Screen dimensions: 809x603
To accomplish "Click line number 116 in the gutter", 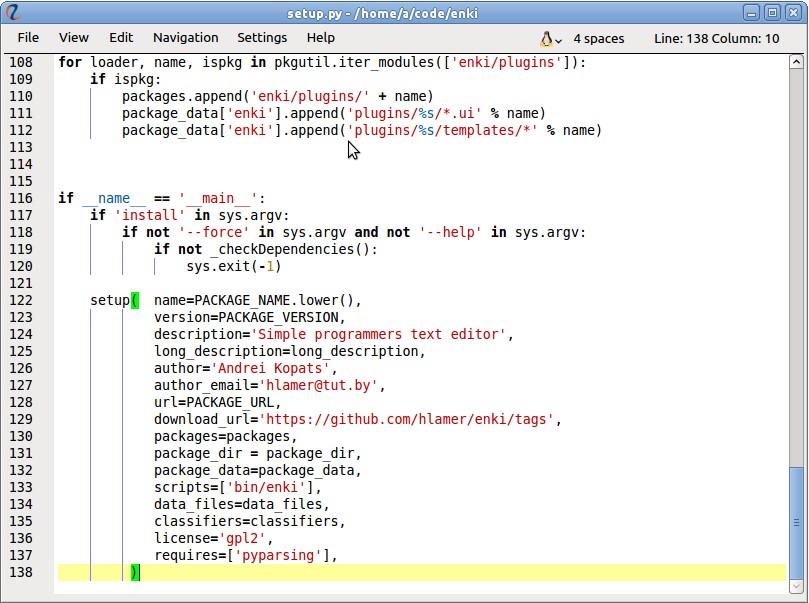I will (21, 198).
